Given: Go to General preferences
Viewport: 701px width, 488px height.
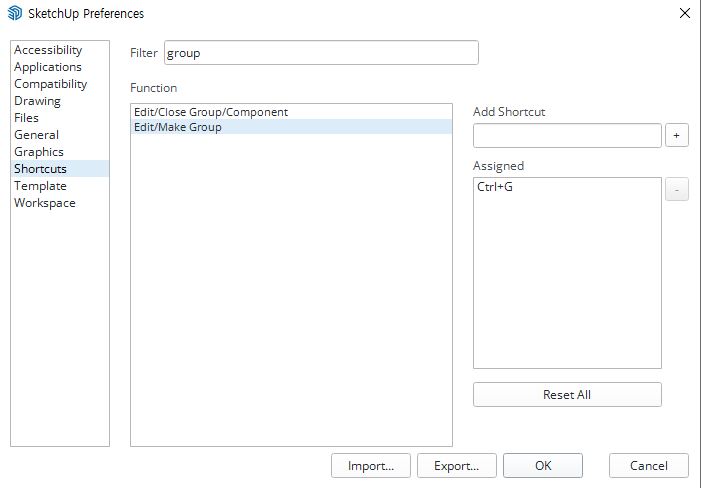Looking at the screenshot, I should [x=59, y=135].
